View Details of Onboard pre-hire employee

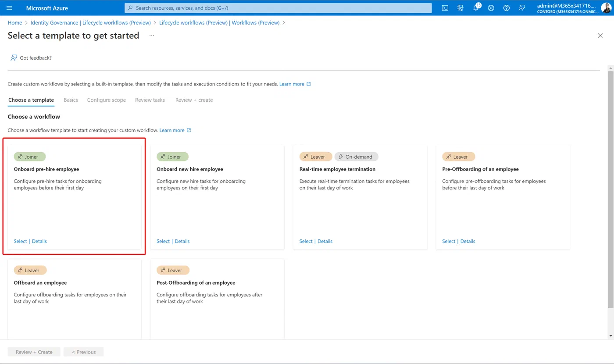39,241
